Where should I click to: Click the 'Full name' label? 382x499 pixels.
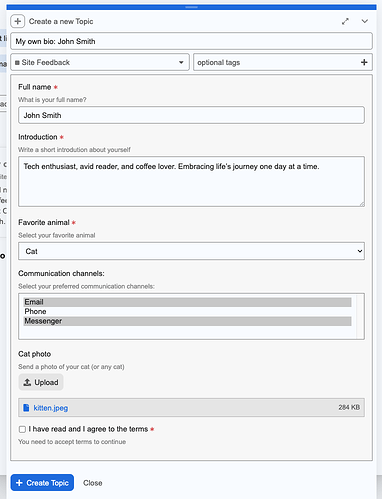[35, 87]
